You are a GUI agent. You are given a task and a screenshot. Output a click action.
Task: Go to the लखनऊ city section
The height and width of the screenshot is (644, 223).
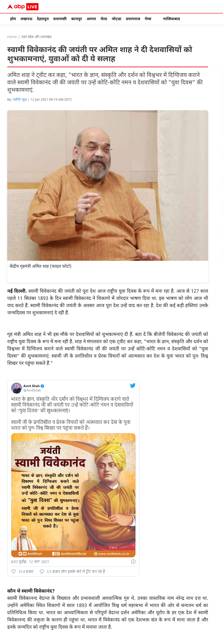pos(26,19)
